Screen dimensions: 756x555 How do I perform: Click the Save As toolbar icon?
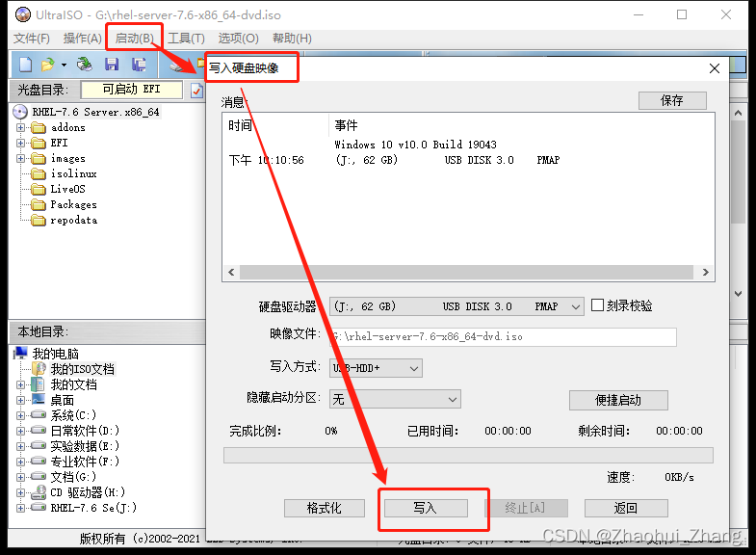point(139,65)
